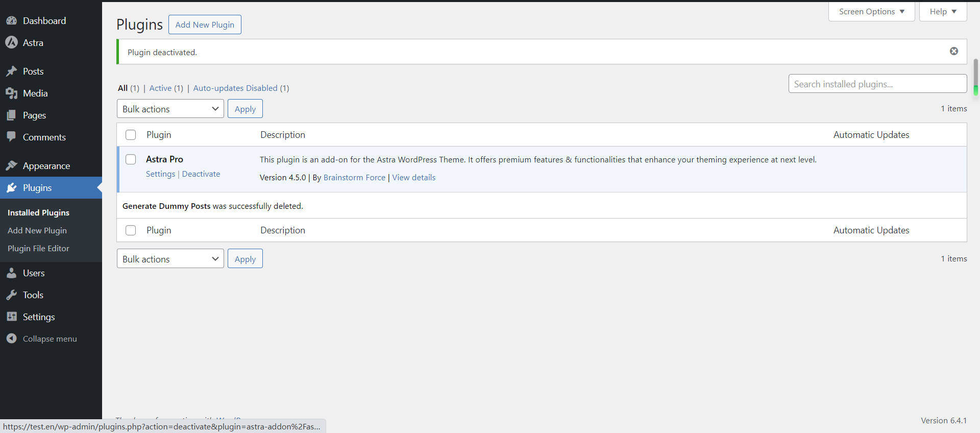This screenshot has height=433, width=980.
Task: Click the Posts pushpin icon
Action: (11, 71)
